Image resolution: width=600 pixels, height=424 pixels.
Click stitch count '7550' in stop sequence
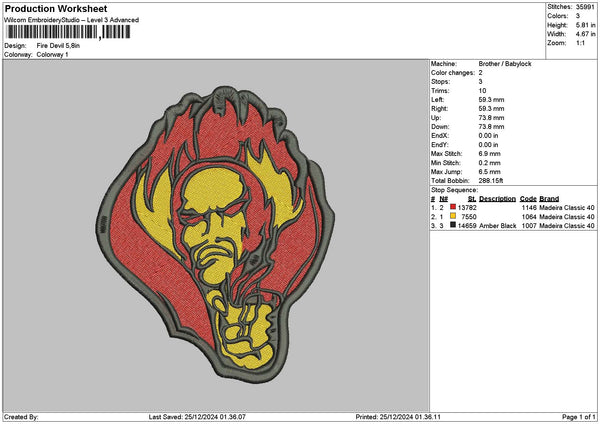tap(469, 217)
